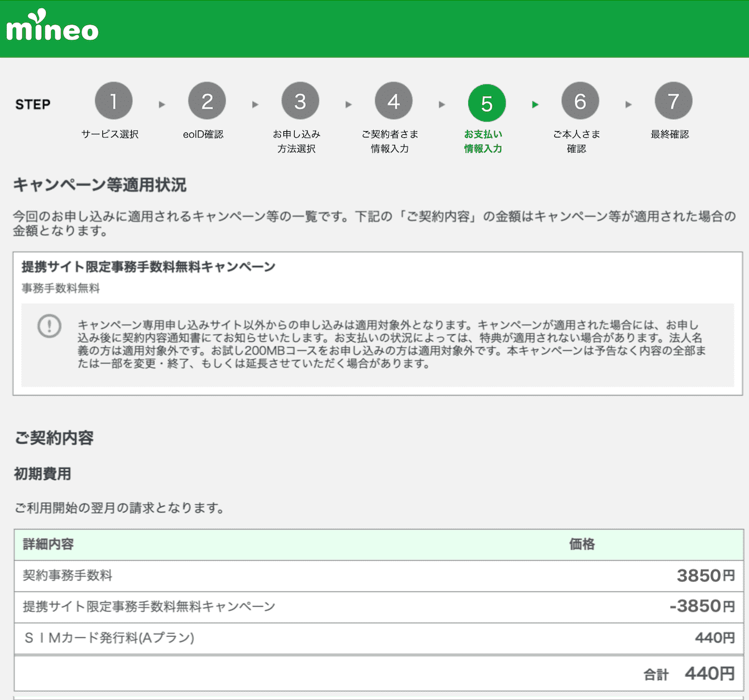Click the 詳細内容 column header
The width and height of the screenshot is (749, 700).
[x=49, y=545]
